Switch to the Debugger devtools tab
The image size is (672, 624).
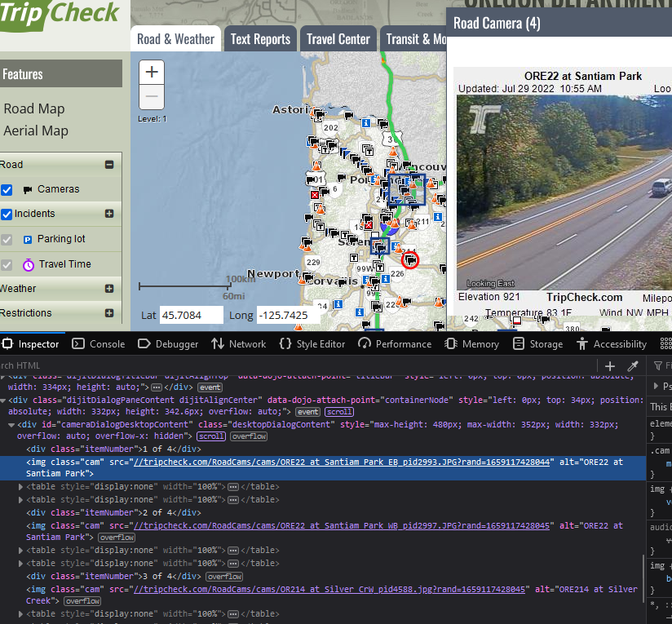(168, 343)
